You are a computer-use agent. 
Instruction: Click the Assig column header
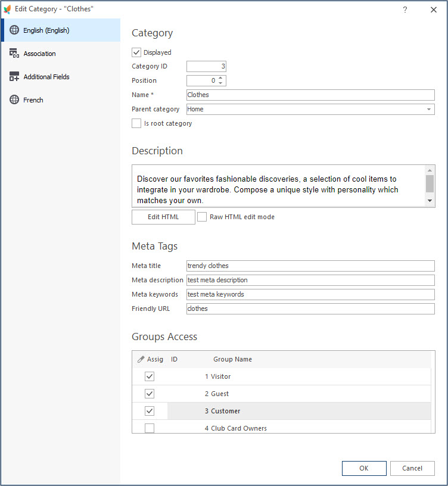tap(155, 359)
